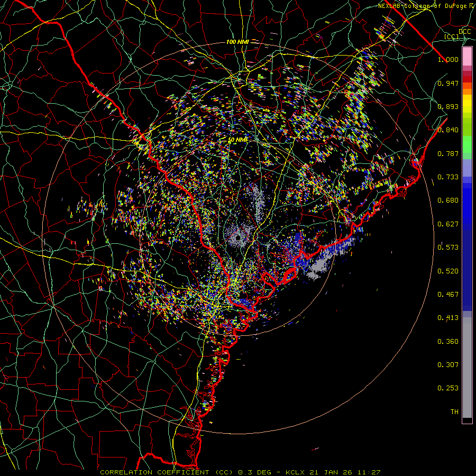Click the 1.000 color scale value

pos(448,59)
